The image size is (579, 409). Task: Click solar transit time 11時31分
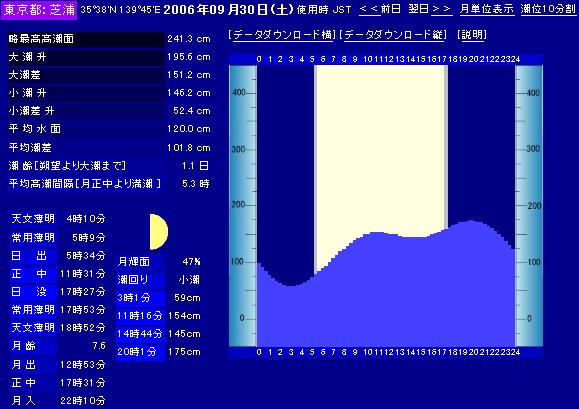[83, 274]
